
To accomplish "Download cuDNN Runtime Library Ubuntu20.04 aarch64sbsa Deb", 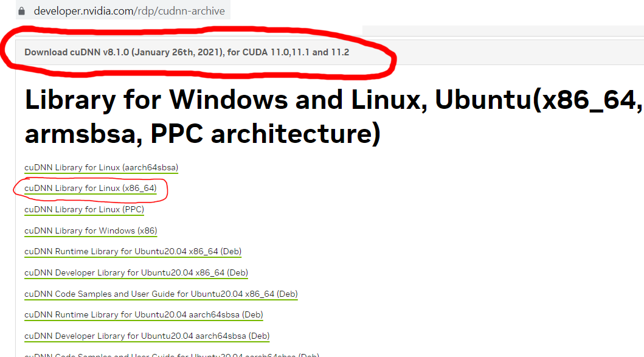I will click(144, 314).
